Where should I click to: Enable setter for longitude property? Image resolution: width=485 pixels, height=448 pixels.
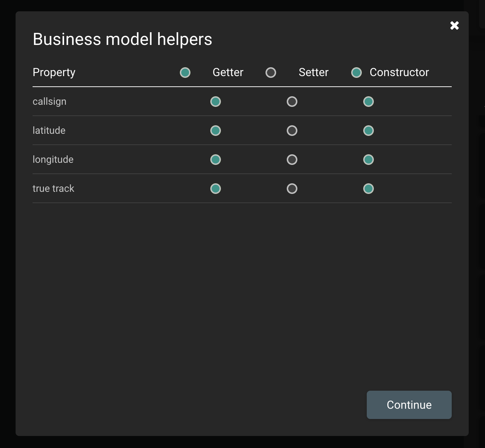point(292,160)
